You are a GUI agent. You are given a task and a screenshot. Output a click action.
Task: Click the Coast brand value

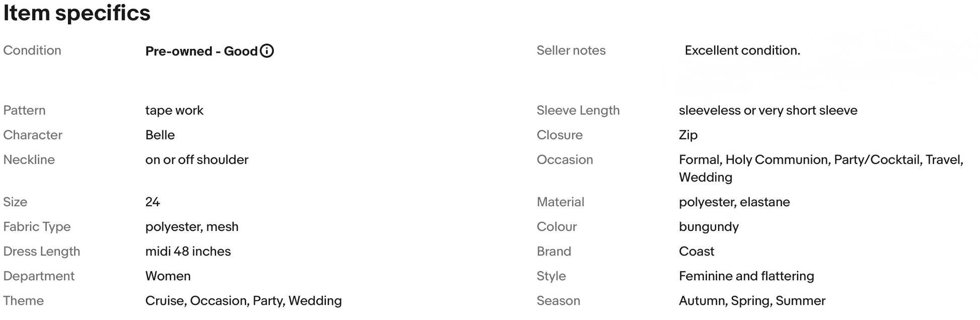(x=696, y=251)
